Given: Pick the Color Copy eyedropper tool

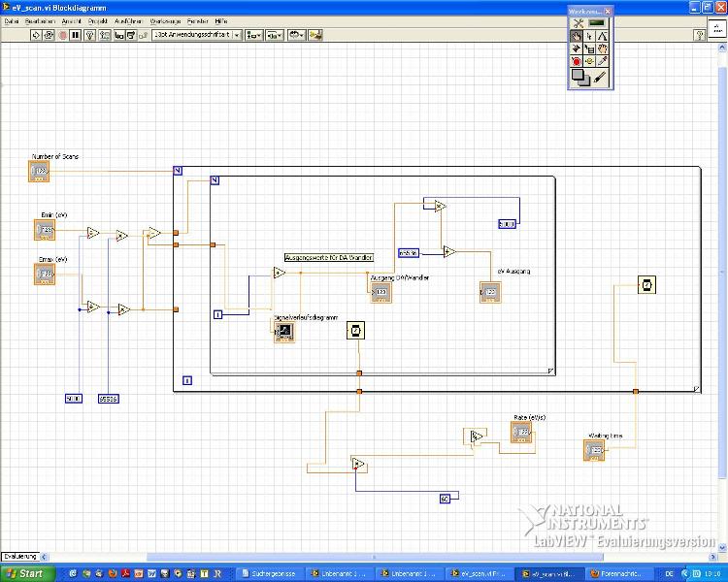Looking at the screenshot, I should [x=602, y=61].
